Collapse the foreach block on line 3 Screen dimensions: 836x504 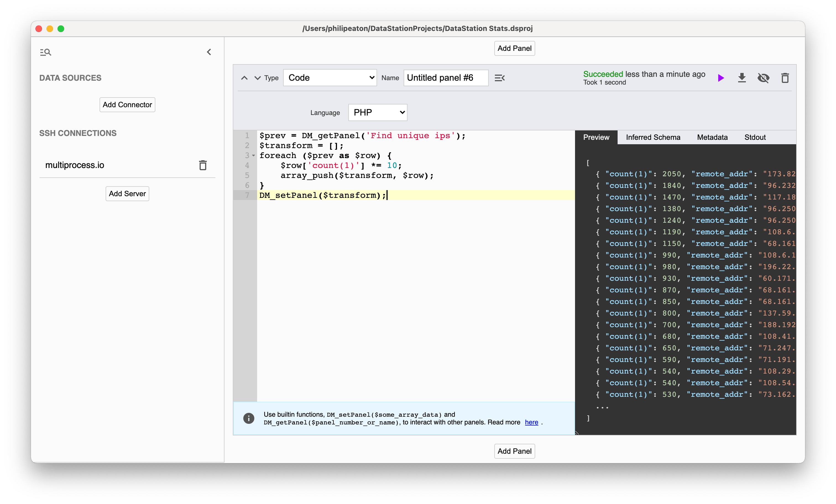pyautogui.click(x=253, y=156)
